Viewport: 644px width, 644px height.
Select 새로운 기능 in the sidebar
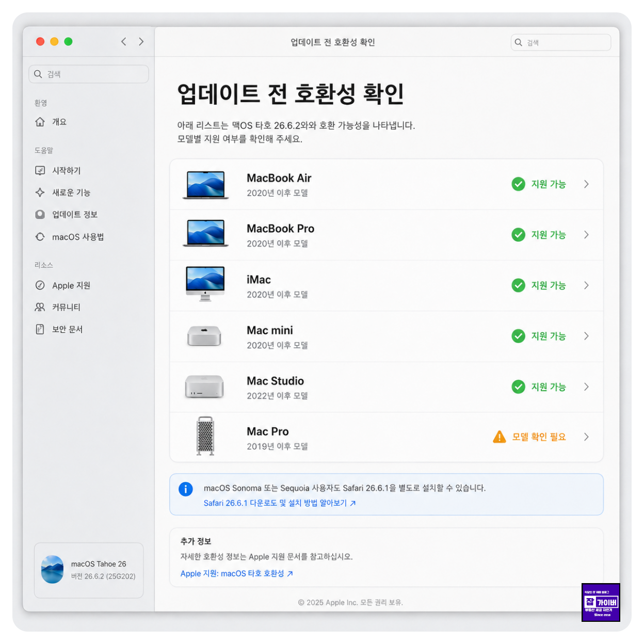(71, 192)
